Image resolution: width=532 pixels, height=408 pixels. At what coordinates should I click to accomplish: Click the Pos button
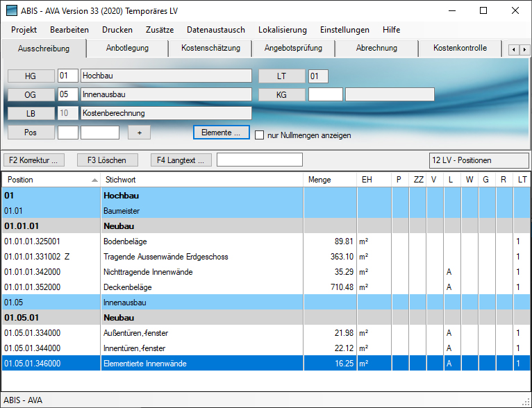click(x=31, y=132)
